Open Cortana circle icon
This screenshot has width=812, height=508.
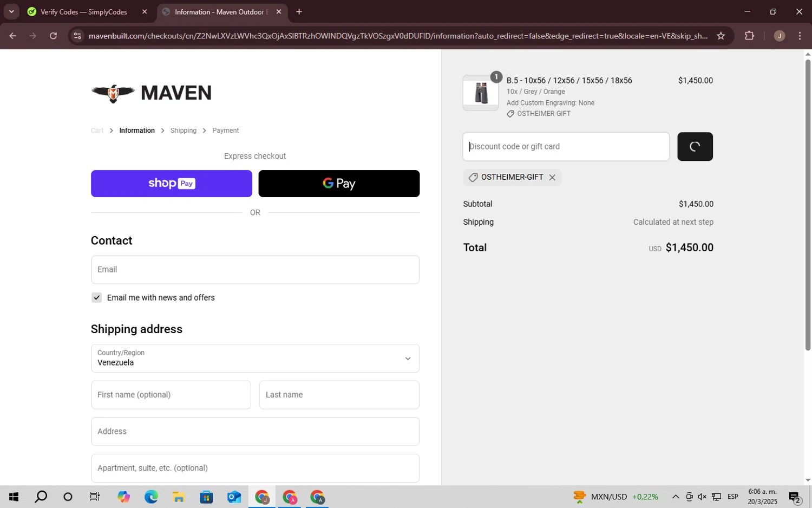pos(68,497)
